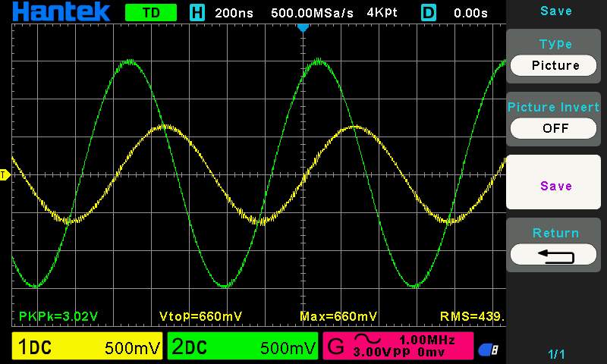Click the 3.00Vpp generator amplitude
Viewport: 607px width, 364px height.
pos(382,352)
